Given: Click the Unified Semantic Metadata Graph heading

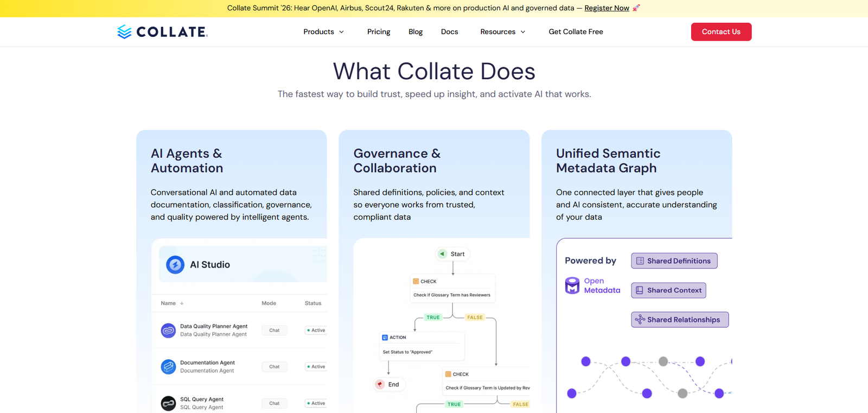Looking at the screenshot, I should pyautogui.click(x=608, y=161).
